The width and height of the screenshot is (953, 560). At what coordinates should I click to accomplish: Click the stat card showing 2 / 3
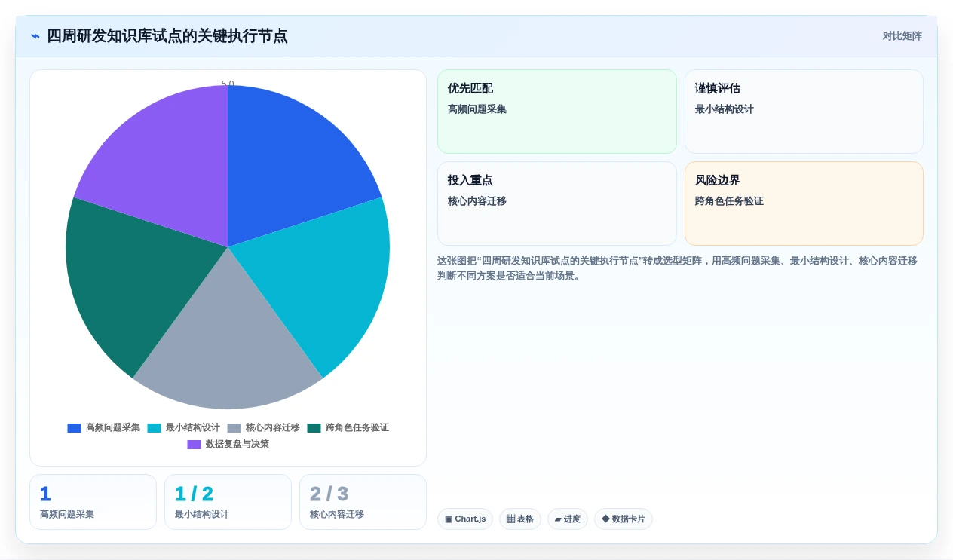pyautogui.click(x=363, y=502)
